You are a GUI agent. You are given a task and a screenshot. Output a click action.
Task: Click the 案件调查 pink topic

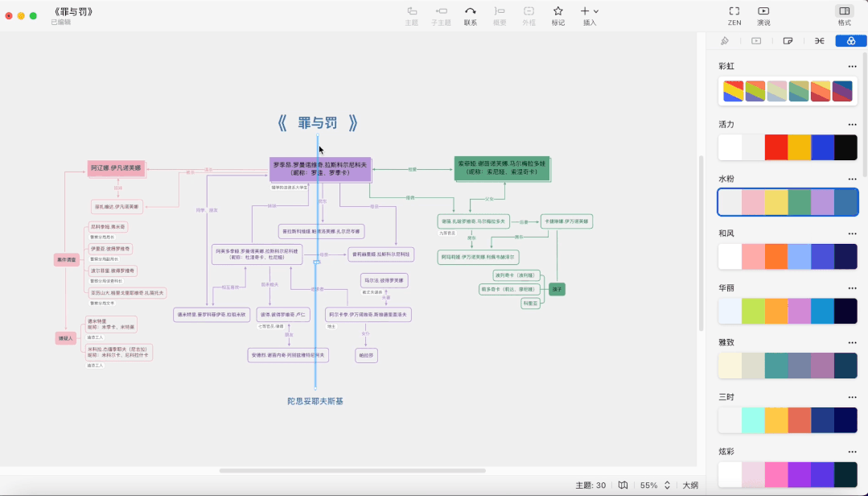click(67, 259)
